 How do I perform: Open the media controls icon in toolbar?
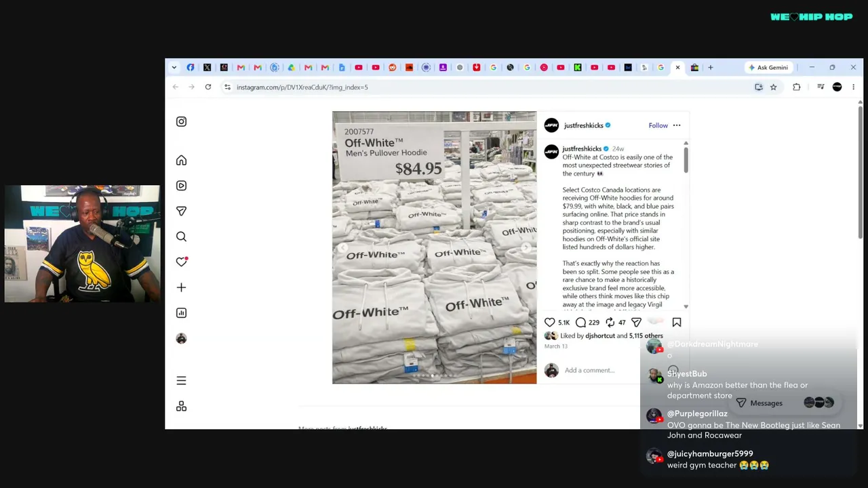(x=821, y=87)
